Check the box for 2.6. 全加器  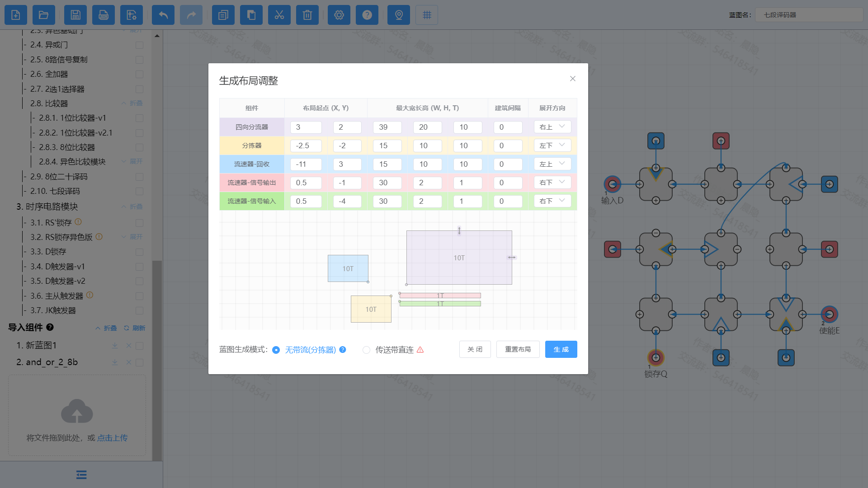click(x=139, y=74)
